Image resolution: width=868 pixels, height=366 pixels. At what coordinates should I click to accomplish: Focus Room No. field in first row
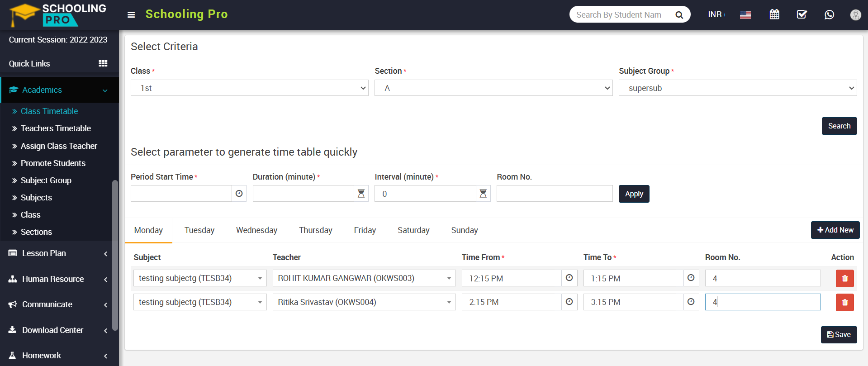[x=763, y=278]
